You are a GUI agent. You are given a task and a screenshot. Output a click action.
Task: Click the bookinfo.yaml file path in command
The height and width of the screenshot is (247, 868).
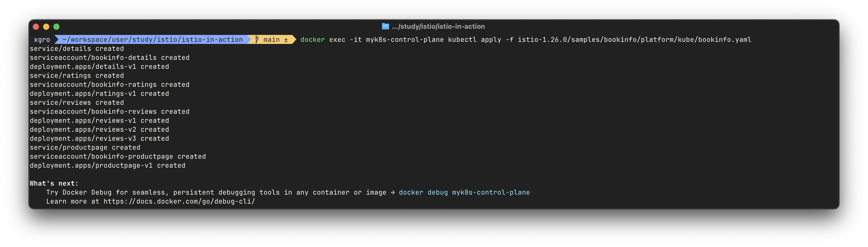pyautogui.click(x=634, y=40)
